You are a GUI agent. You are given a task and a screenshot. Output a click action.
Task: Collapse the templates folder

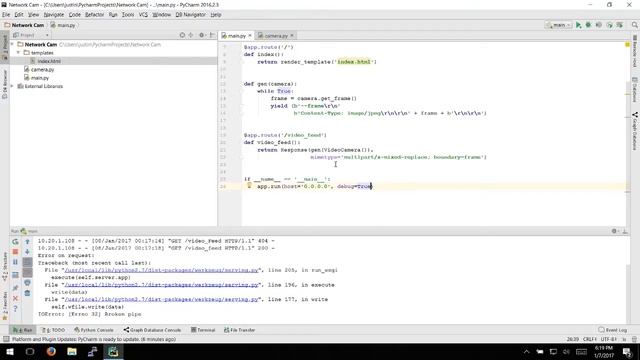(x=18, y=53)
